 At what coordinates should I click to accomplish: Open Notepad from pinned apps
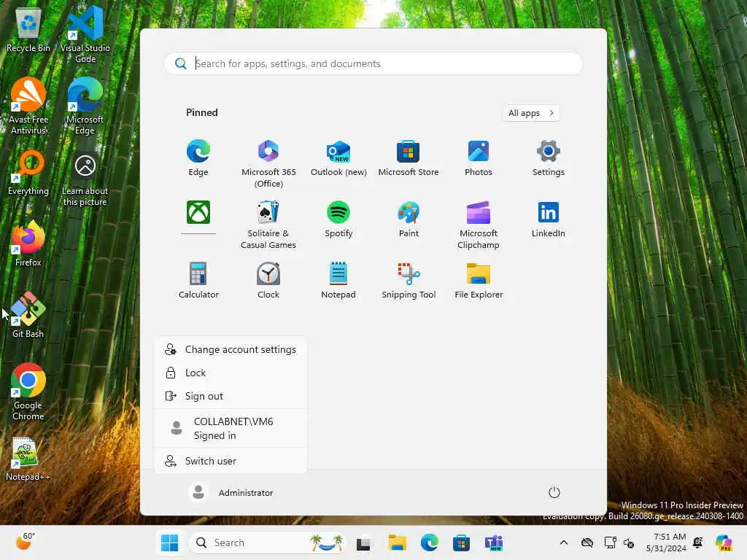click(338, 281)
